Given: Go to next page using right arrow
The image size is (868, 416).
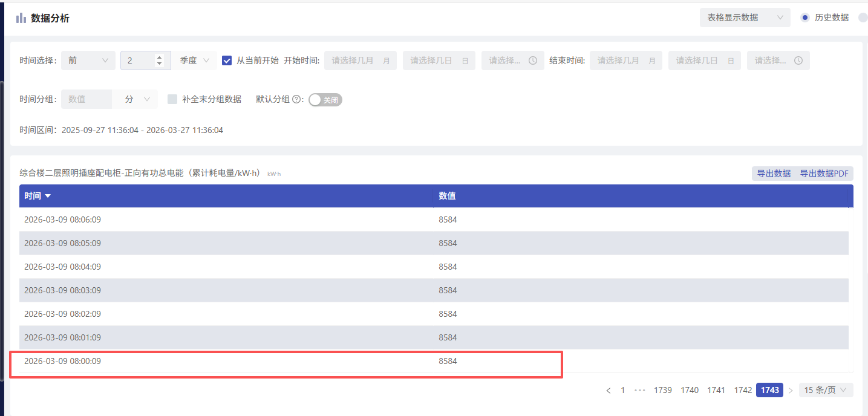Looking at the screenshot, I should [x=791, y=391].
